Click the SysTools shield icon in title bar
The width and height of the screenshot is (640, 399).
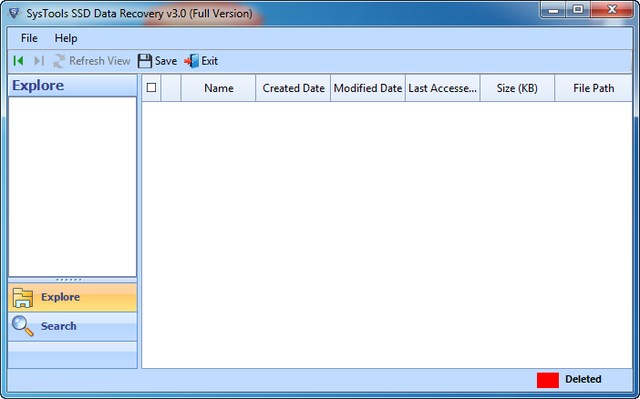click(14, 13)
